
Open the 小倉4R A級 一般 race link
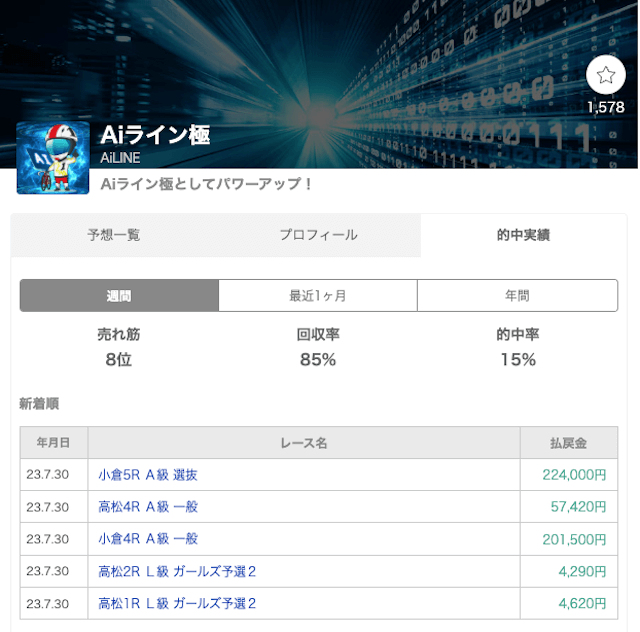(x=148, y=539)
